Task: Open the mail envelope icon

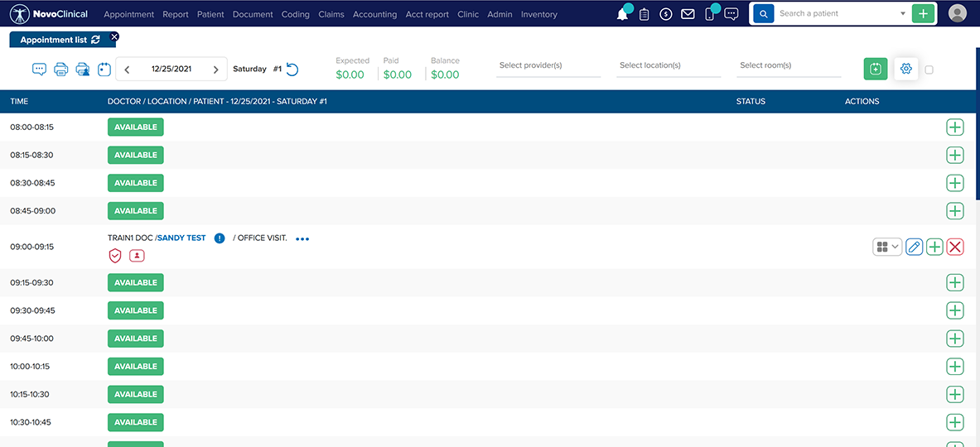Action: pos(688,14)
